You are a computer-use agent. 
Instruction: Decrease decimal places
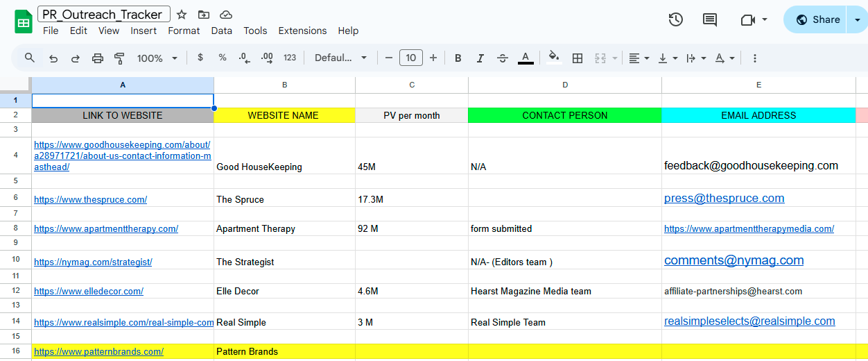(244, 58)
